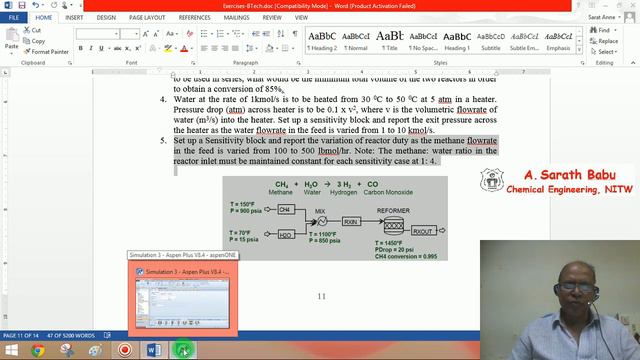Grow font size
The image size is (640, 360).
pyautogui.click(x=146, y=34)
